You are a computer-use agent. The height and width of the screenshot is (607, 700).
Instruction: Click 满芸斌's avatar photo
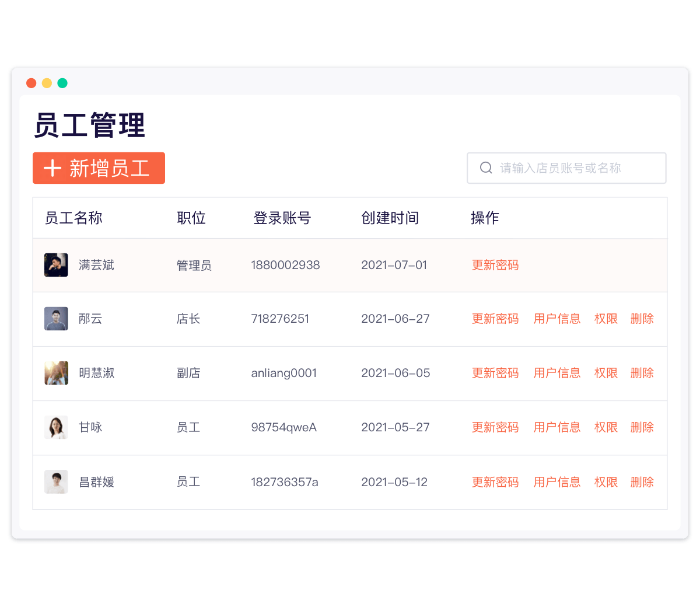click(56, 265)
